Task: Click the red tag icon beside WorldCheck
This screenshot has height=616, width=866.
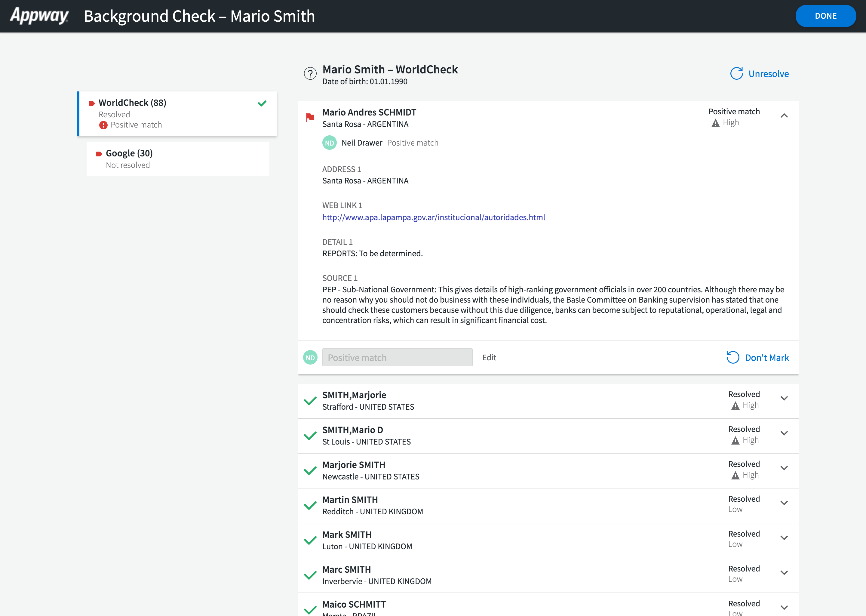Action: click(x=92, y=103)
